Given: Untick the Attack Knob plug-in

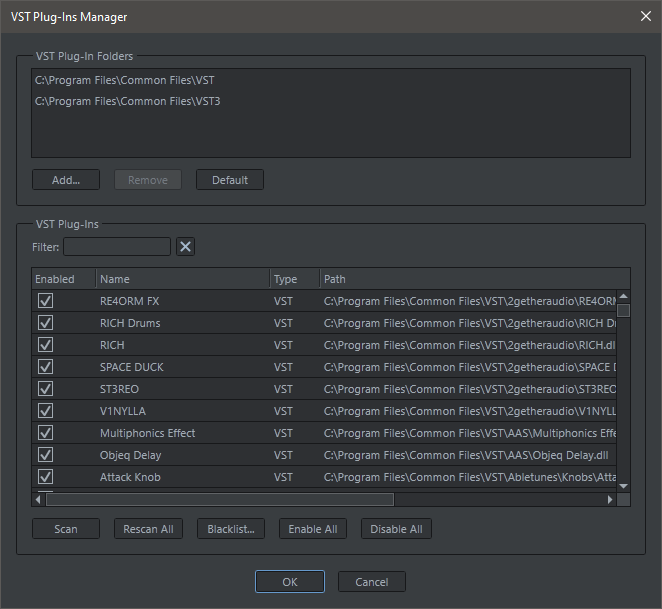Looking at the screenshot, I should click(45, 477).
